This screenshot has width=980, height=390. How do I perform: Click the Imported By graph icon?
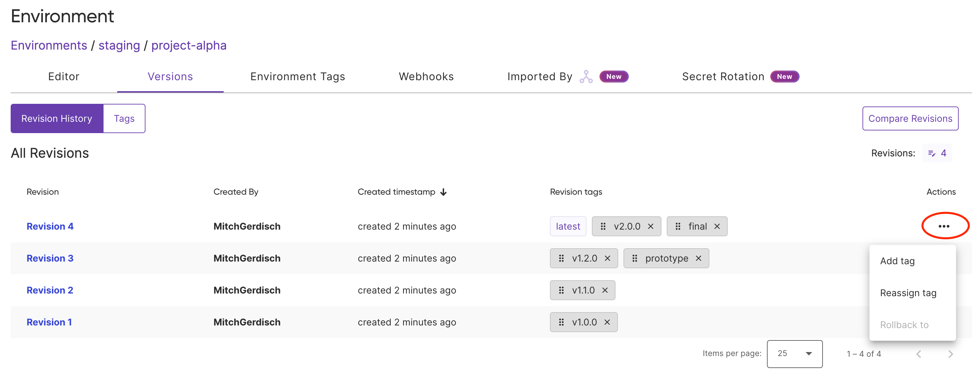pos(586,77)
